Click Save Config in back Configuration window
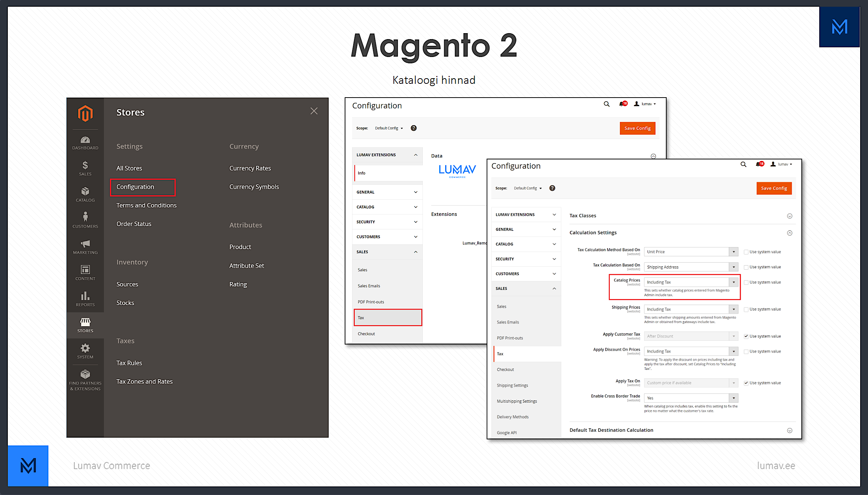Viewport: 868px width, 495px height. 637,128
